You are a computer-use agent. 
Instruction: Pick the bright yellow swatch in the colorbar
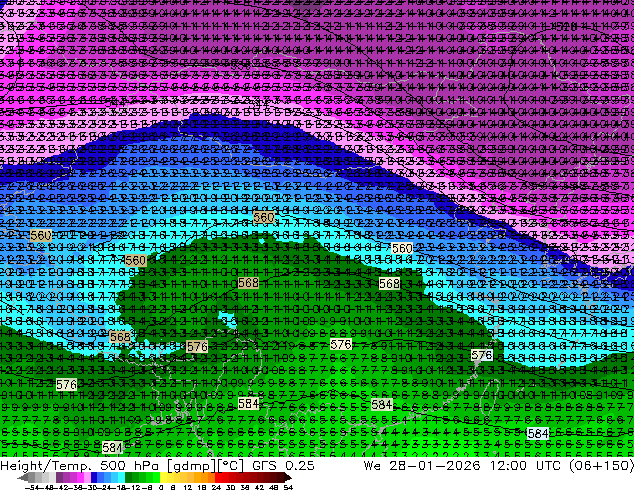(x=163, y=477)
